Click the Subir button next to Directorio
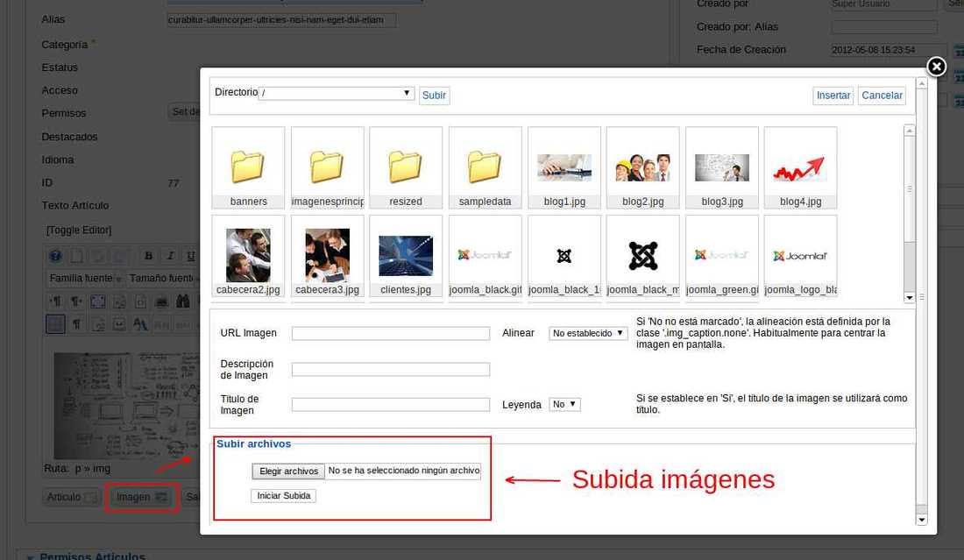The image size is (964, 560). (434, 96)
